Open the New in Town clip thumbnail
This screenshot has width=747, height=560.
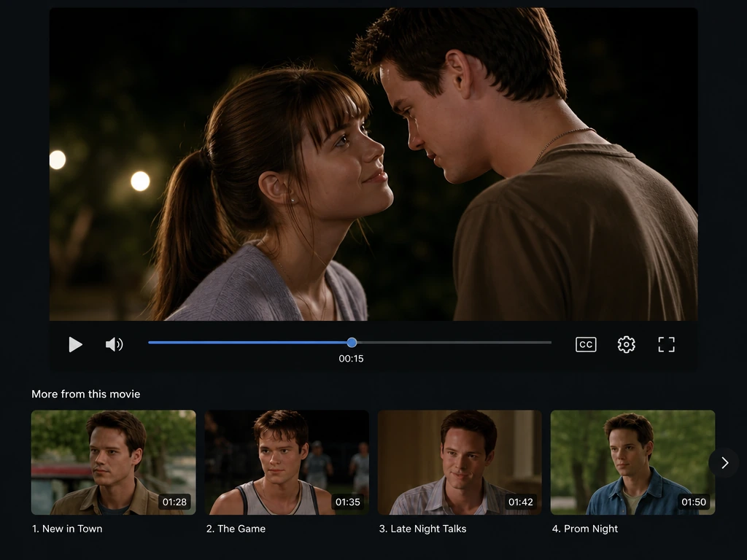(113, 462)
